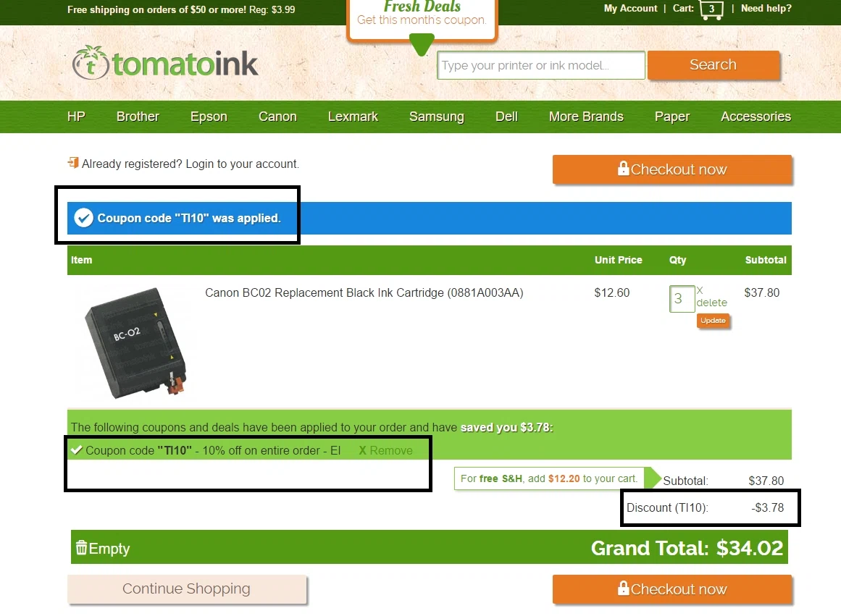Select the Accessories menu item
Image resolution: width=841 pixels, height=616 pixels.
756,117
